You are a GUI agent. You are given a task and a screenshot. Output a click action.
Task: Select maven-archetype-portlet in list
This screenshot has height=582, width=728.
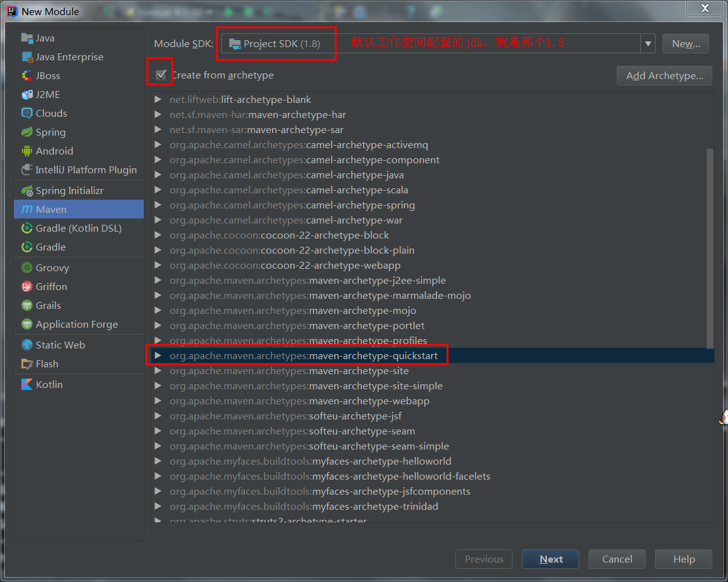[432, 325]
